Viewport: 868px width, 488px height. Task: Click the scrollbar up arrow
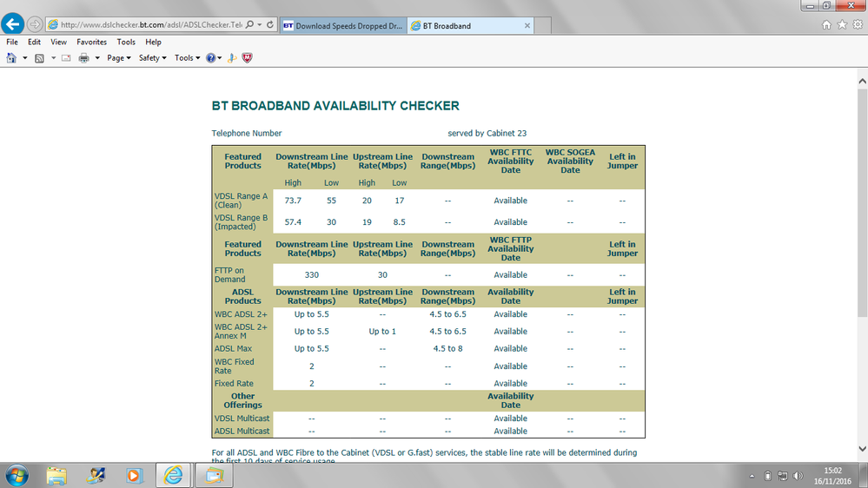coord(863,81)
